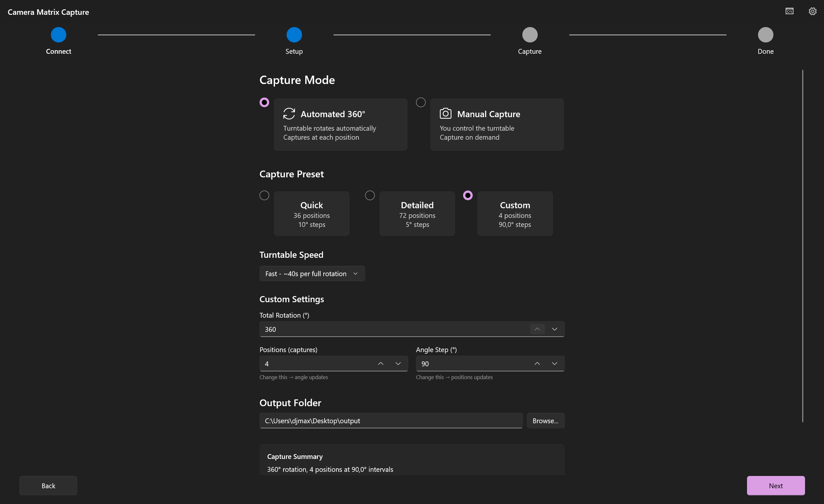Click the vertical scrollbar on the right
This screenshot has width=824, height=504.
[802, 246]
